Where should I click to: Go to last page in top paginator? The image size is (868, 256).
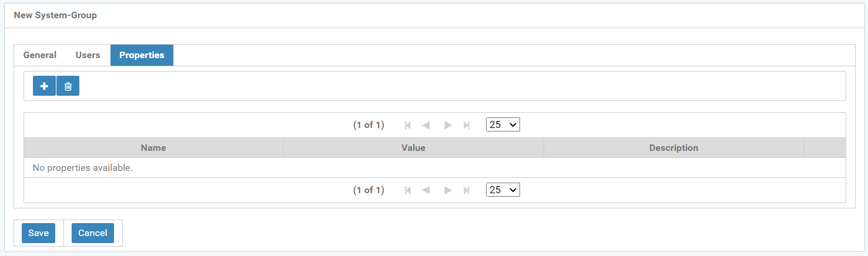point(467,125)
